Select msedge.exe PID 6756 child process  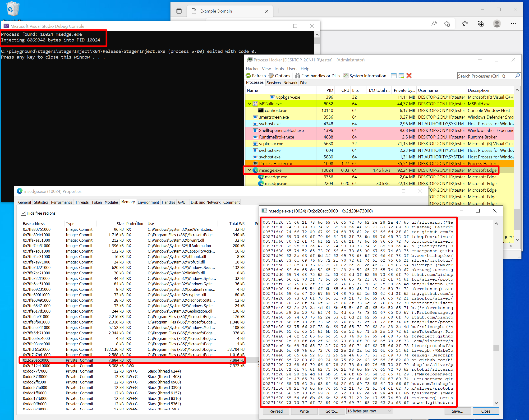379,177
